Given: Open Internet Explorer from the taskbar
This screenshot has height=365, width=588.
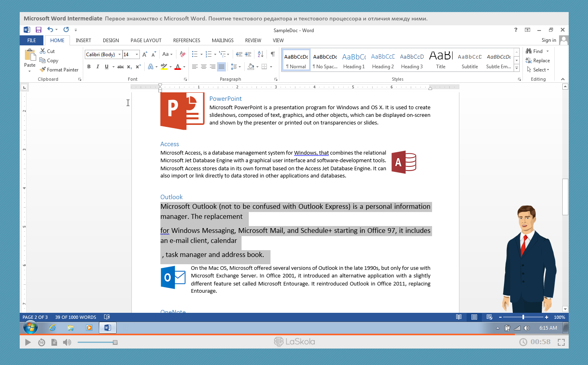Looking at the screenshot, I should point(52,328).
